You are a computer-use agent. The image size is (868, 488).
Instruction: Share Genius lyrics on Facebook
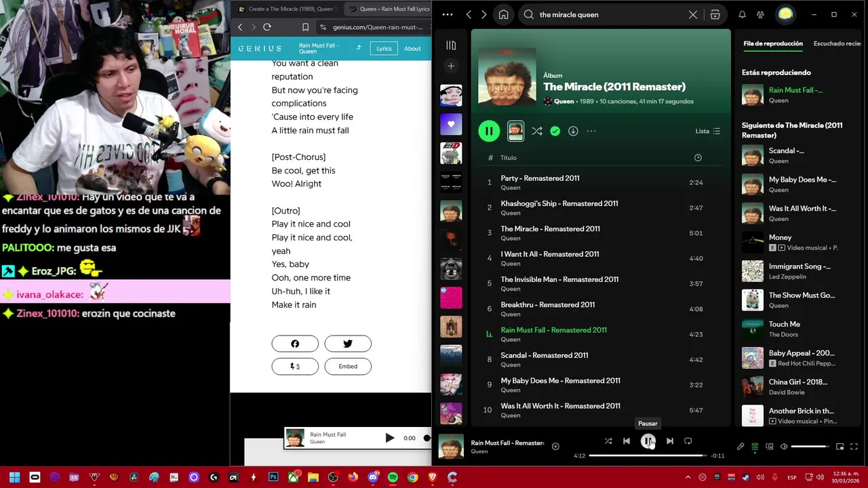pos(295,344)
